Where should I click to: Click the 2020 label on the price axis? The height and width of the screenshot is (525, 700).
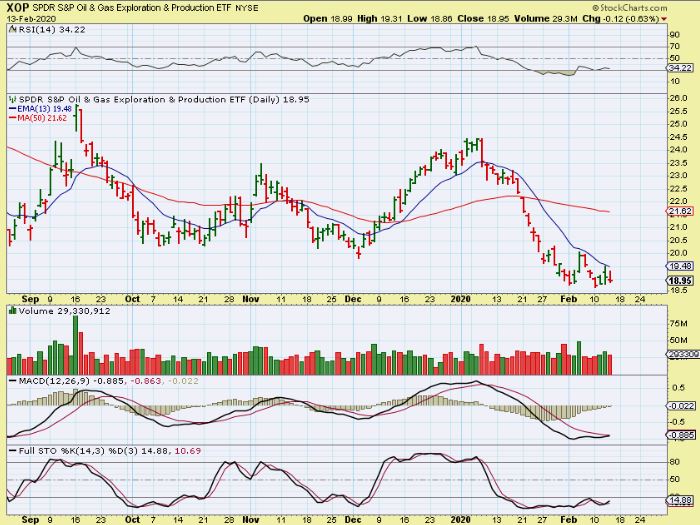point(460,299)
